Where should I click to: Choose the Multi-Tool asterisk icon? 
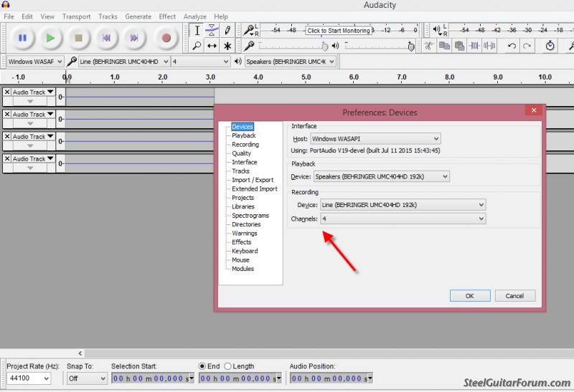tap(227, 45)
